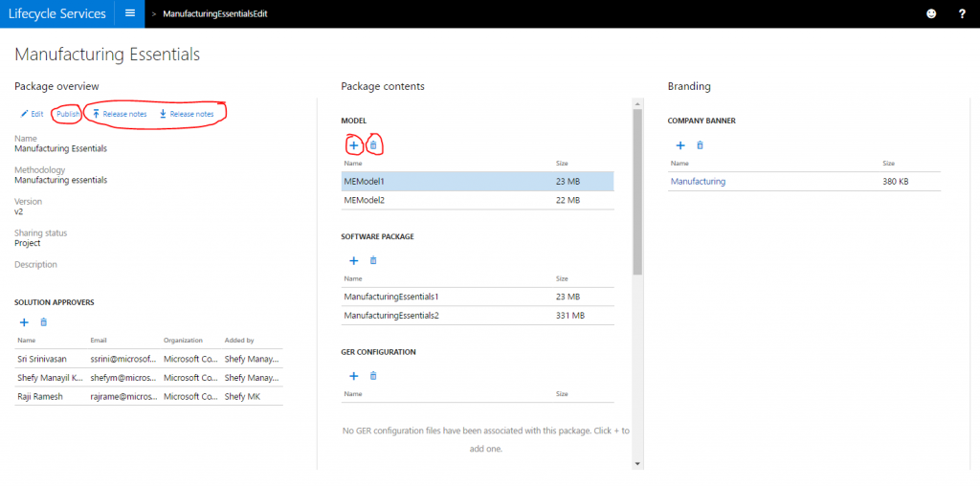The height and width of the screenshot is (486, 980).
Task: Add a GER configuration with plus icon
Action: 353,376
